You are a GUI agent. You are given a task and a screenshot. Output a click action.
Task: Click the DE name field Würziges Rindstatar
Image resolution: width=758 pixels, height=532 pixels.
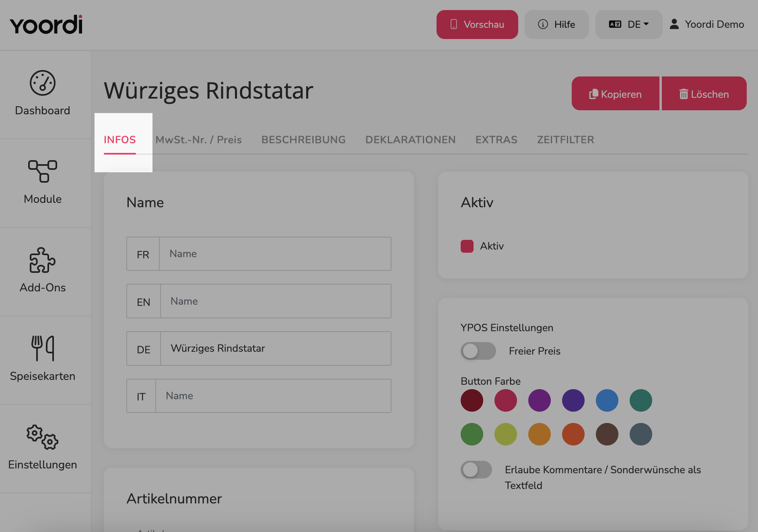tap(276, 348)
